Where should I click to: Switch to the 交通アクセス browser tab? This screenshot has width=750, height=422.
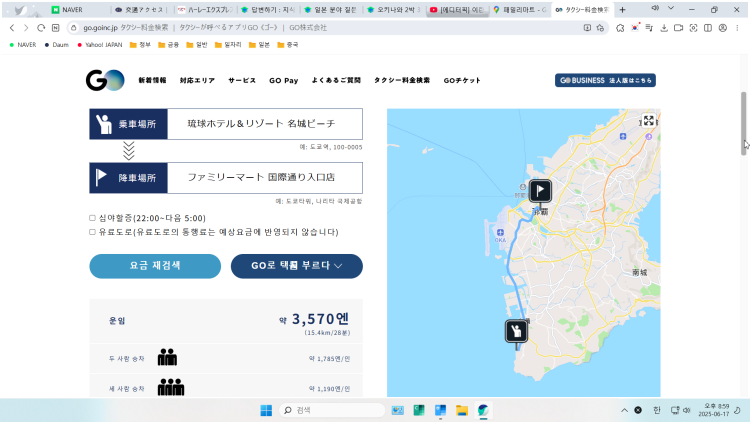141,10
